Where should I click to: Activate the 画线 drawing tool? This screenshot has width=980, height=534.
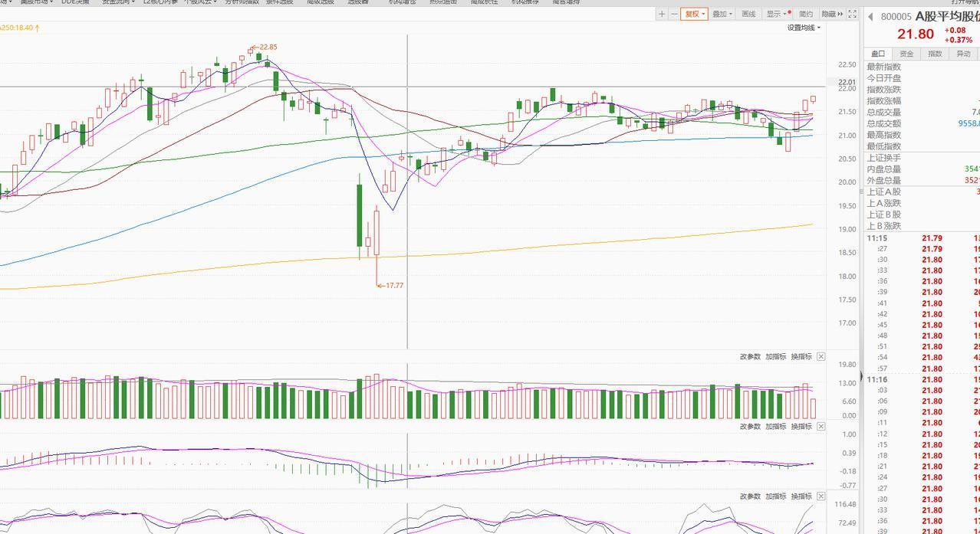coord(748,14)
